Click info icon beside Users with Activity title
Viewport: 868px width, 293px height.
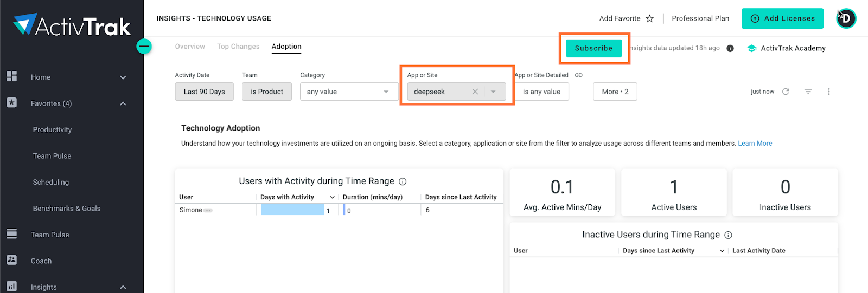point(403,181)
